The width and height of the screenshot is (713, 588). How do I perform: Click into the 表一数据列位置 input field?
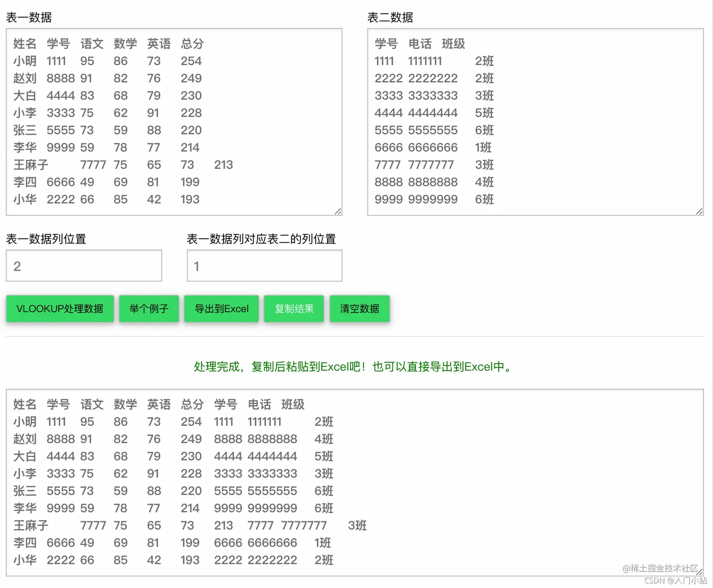pyautogui.click(x=83, y=265)
